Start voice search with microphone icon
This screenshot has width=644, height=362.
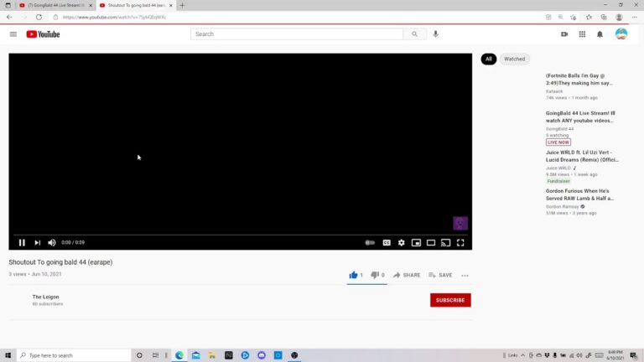pos(435,34)
